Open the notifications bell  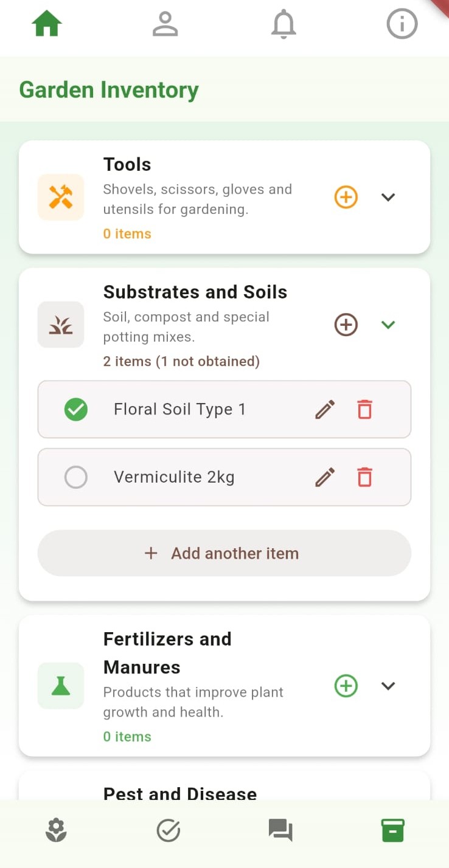tap(283, 26)
